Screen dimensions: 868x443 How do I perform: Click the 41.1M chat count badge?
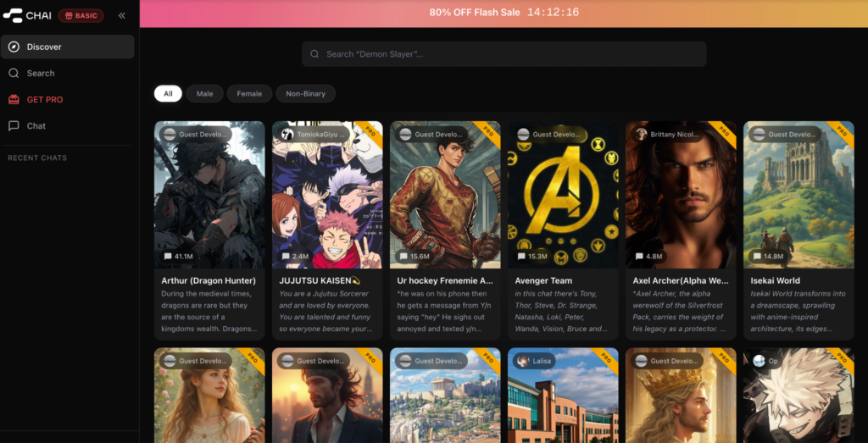point(178,257)
